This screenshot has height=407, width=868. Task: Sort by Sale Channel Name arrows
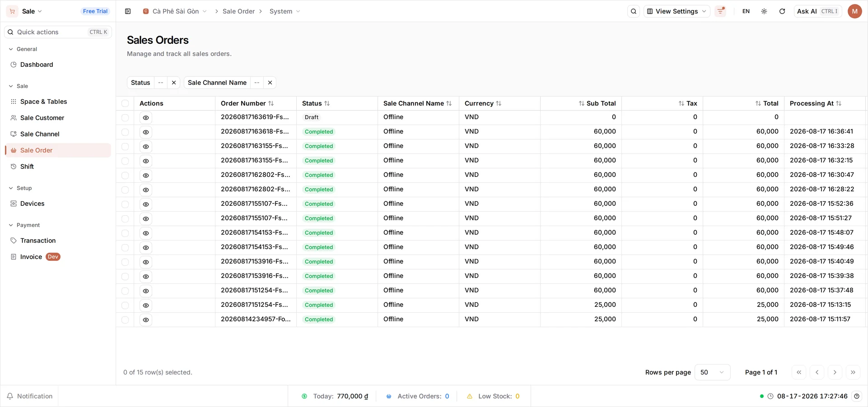tap(449, 103)
